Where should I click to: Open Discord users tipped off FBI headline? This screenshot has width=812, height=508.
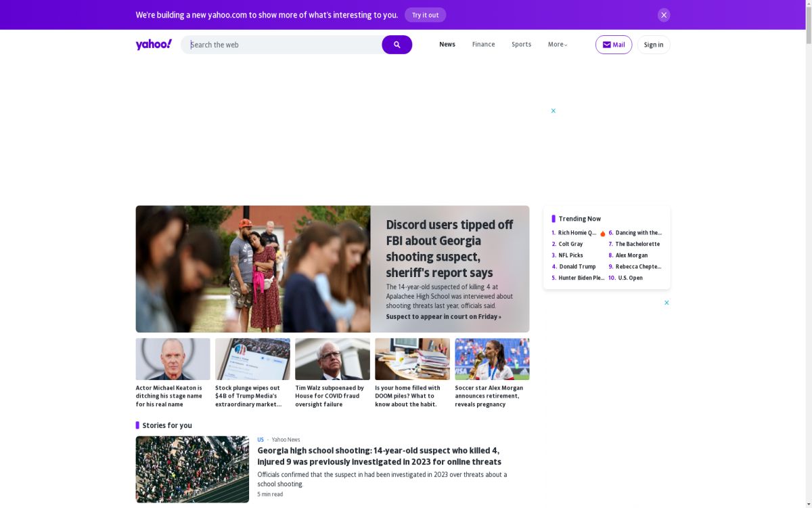coord(449,249)
